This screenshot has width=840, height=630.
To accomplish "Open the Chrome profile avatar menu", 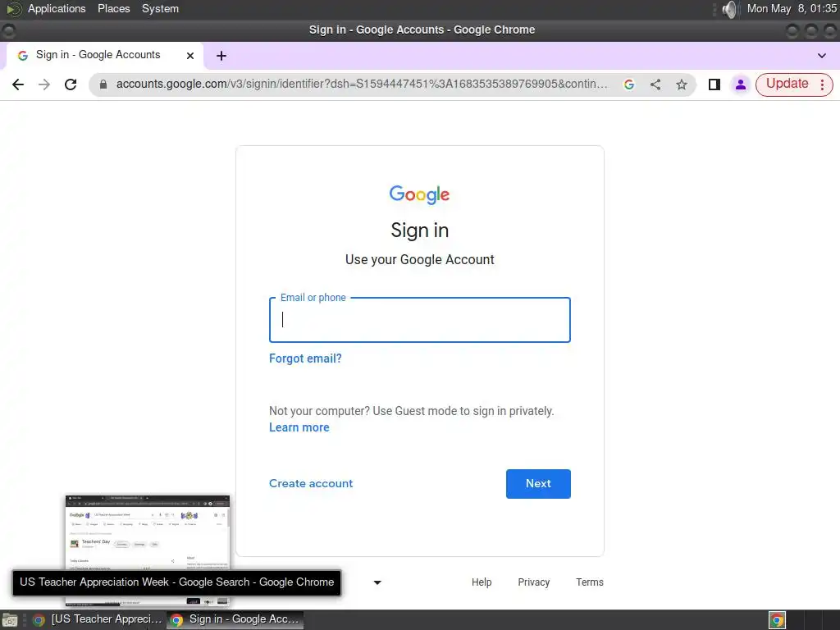I will 741,84.
